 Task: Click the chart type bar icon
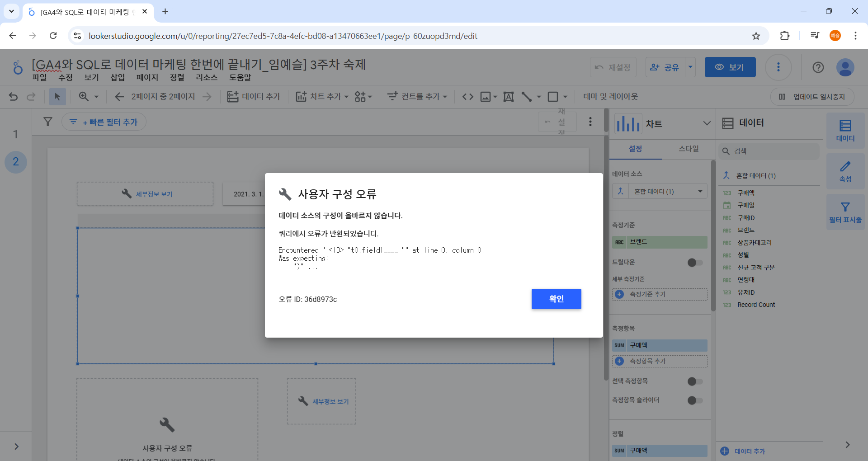(x=628, y=123)
